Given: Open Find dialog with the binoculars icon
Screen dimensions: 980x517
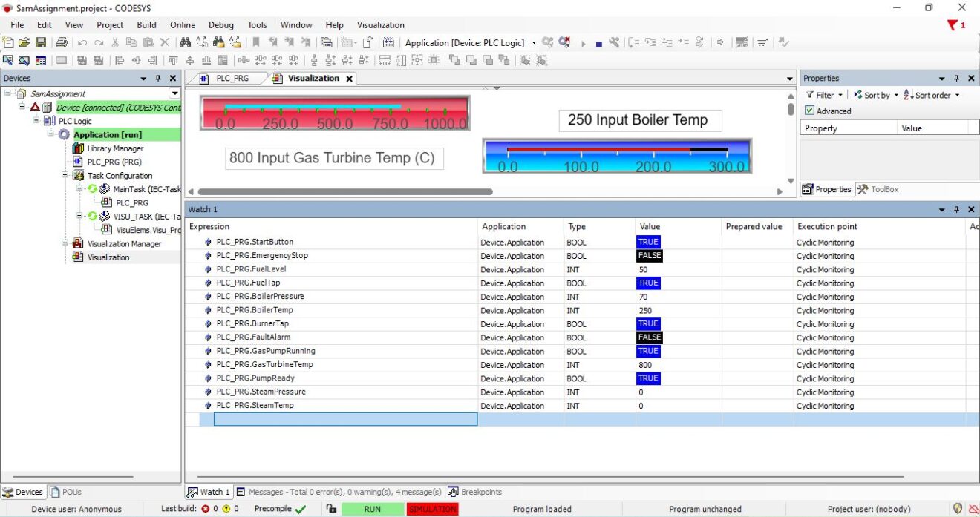Looking at the screenshot, I should click(x=186, y=42).
